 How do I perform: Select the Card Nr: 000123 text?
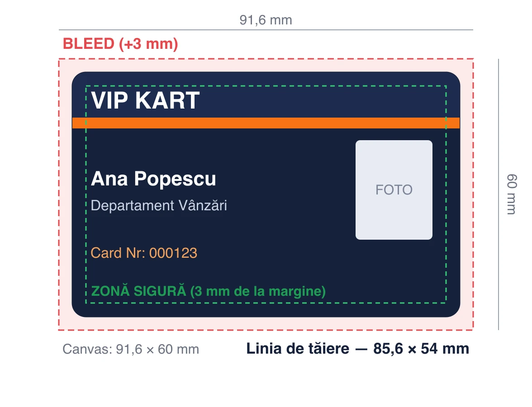pyautogui.click(x=144, y=253)
